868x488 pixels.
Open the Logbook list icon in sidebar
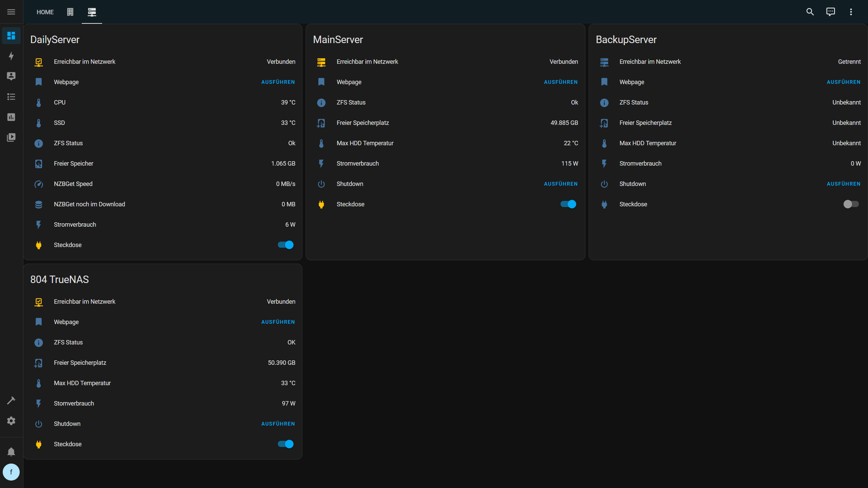pyautogui.click(x=11, y=97)
